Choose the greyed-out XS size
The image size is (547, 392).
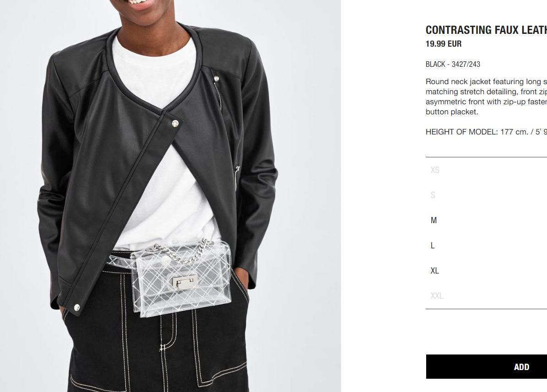486,170
